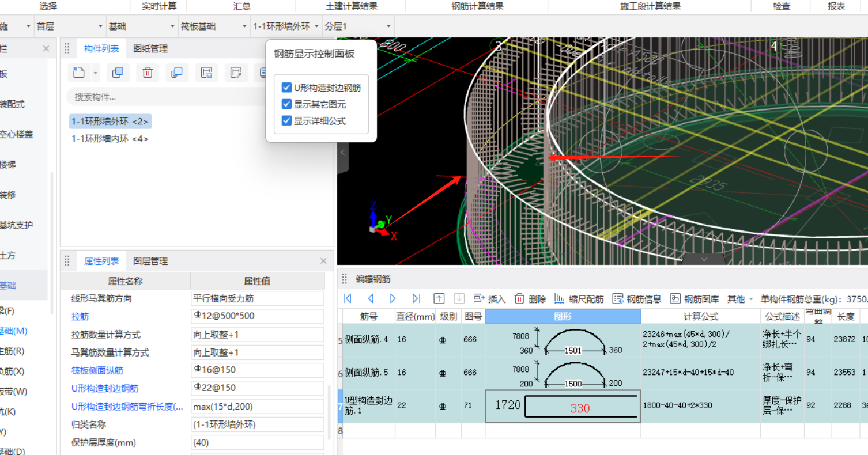Click the copy component icon
This screenshot has height=455, width=868.
pyautogui.click(x=118, y=73)
